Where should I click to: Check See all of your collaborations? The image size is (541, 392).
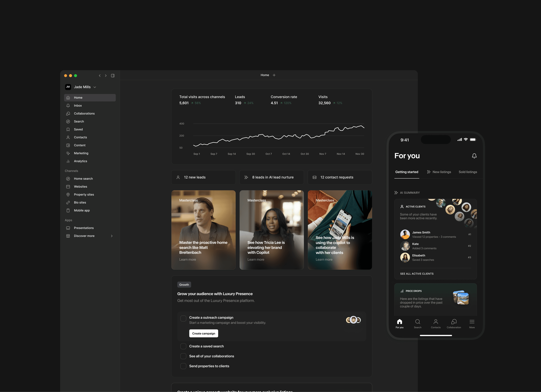pos(183,356)
